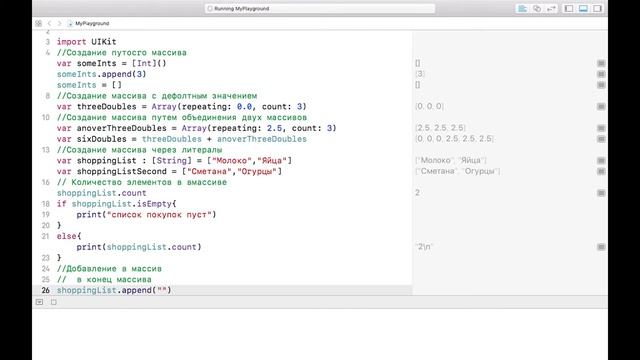The width and height of the screenshot is (640, 360).
Task: Click the comment Количество элементов в вмассиве
Action: click(x=142, y=182)
